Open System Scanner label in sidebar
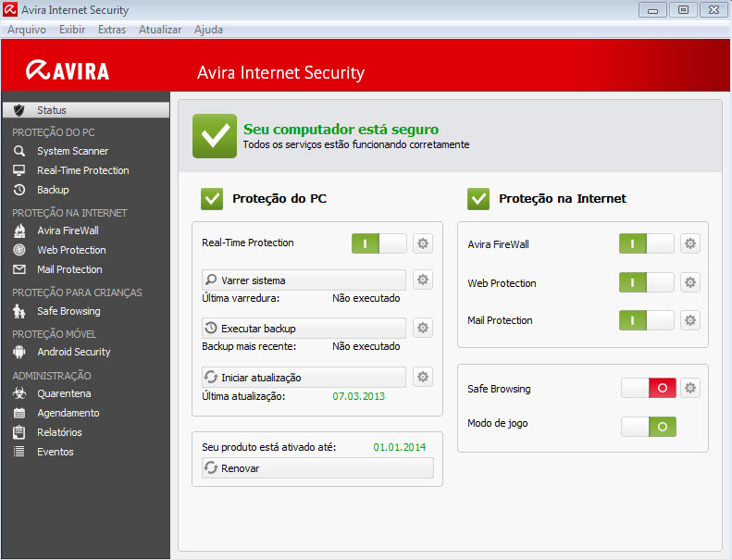 coord(73,151)
